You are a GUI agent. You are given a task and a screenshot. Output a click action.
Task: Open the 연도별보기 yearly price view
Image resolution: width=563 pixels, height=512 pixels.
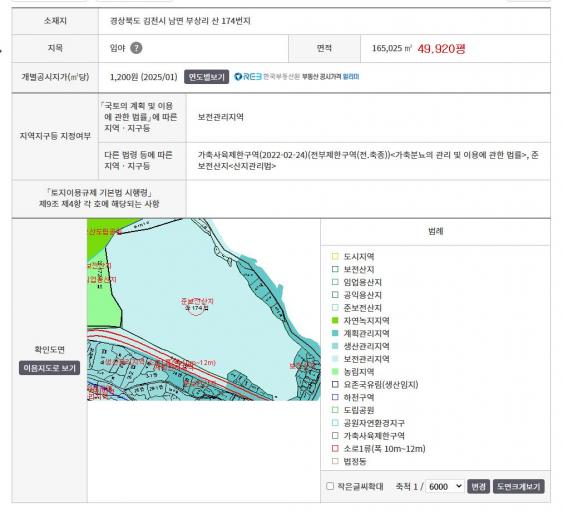206,77
